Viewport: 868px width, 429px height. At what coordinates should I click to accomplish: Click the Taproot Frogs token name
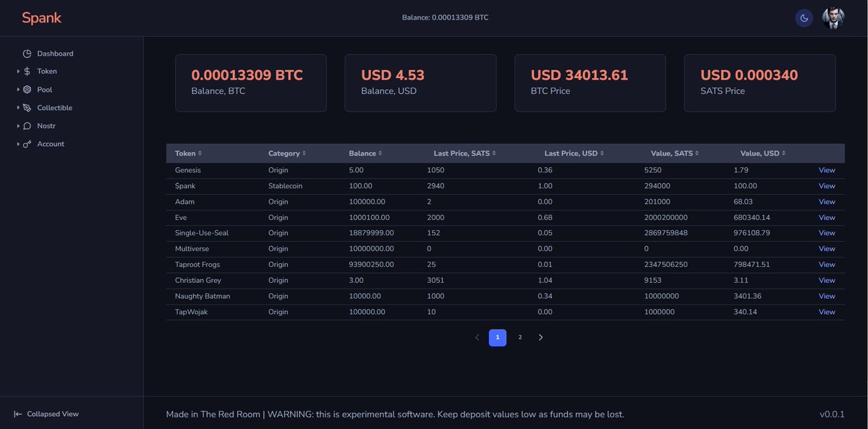pyautogui.click(x=197, y=265)
